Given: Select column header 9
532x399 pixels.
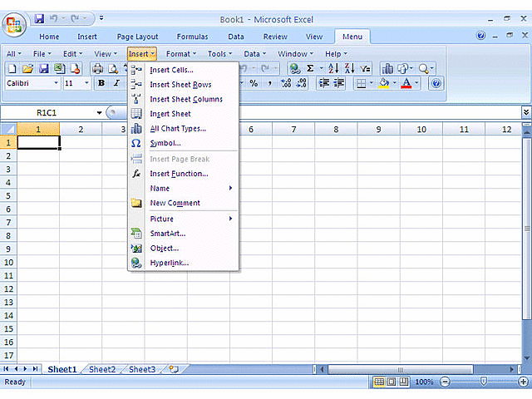Looking at the screenshot, I should tap(379, 130).
